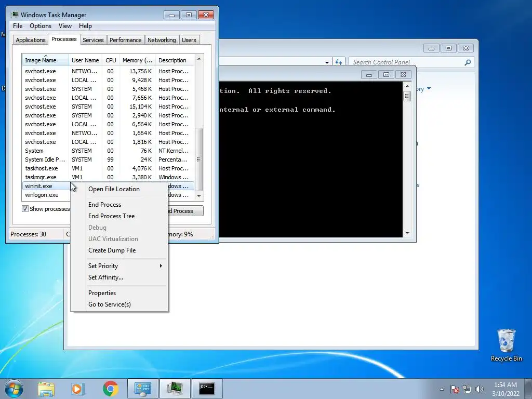
Task: Click Command Prompt scrollbar down arrow
Action: 407,233
